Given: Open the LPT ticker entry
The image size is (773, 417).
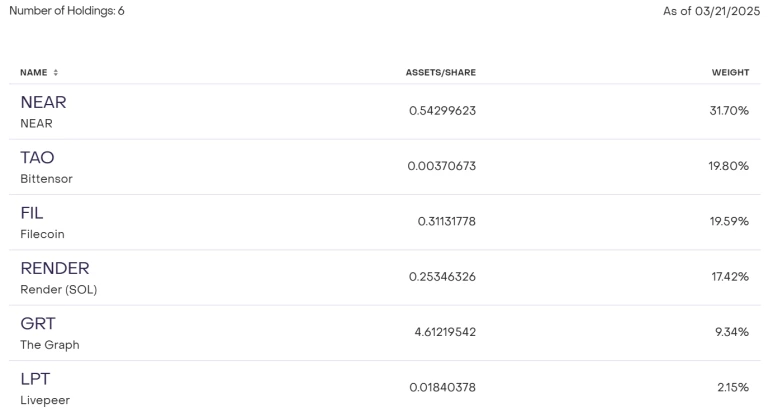Looking at the screenshot, I should (35, 379).
